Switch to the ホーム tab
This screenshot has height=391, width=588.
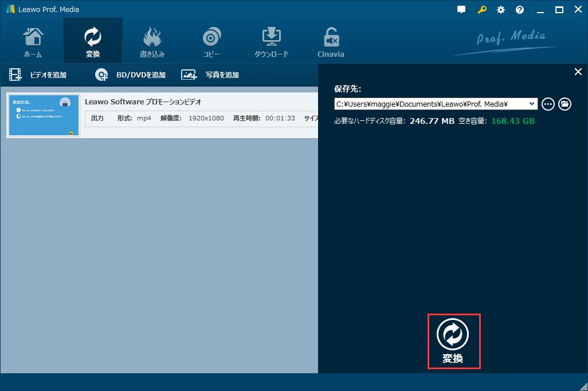coord(33,40)
